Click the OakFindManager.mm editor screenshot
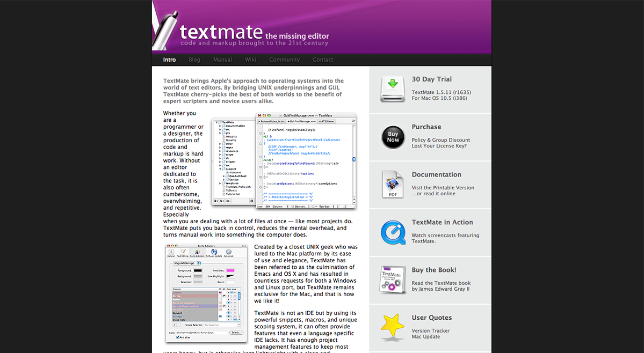This screenshot has height=353, width=644. tap(284, 161)
